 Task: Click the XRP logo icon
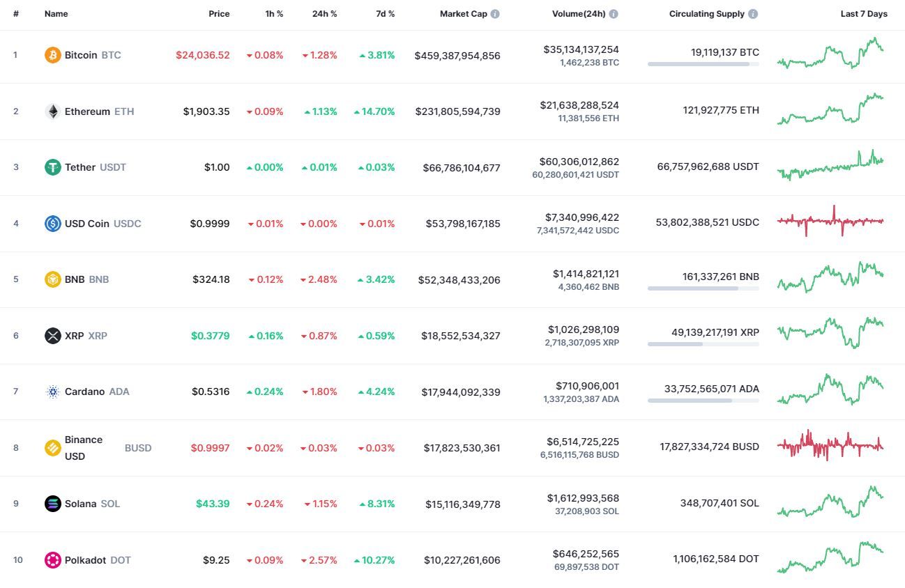53,336
